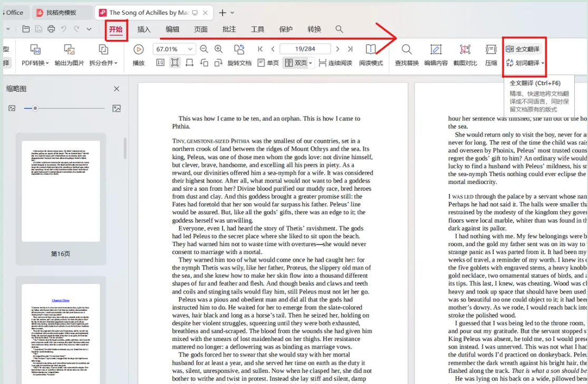The width and height of the screenshot is (588, 384).
Task: Click the large thumbnail size icon
Action: coord(117,109)
